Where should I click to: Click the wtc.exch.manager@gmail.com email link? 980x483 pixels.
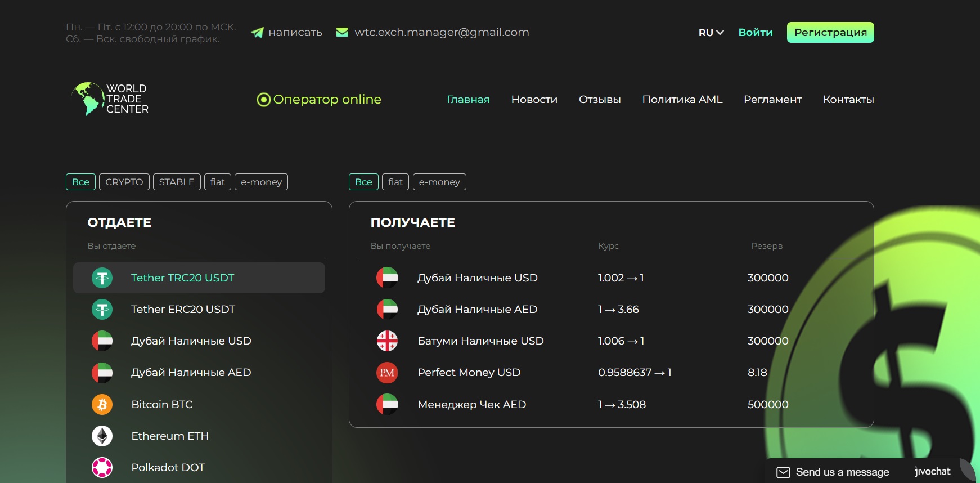(x=442, y=33)
